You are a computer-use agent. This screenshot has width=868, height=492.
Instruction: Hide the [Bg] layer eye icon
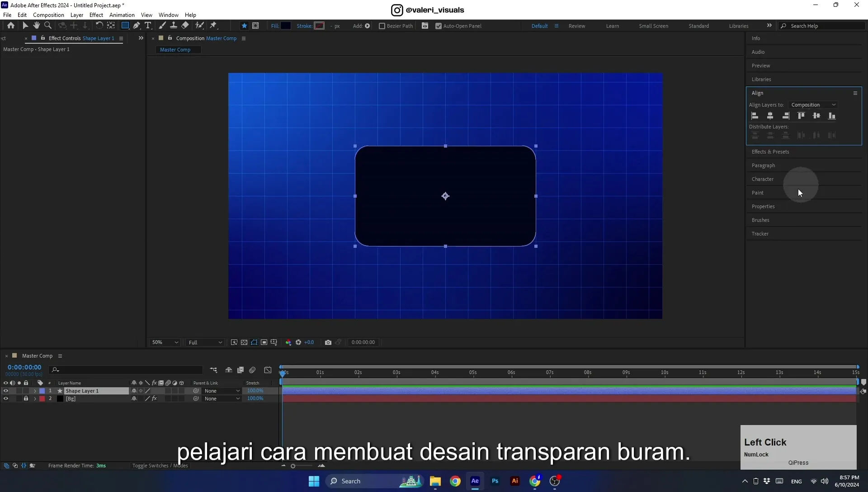tap(6, 399)
